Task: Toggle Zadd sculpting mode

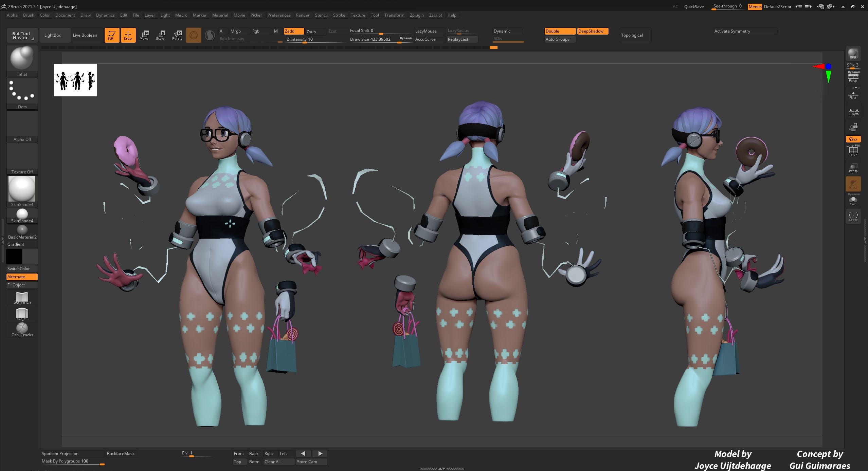Action: 294,31
